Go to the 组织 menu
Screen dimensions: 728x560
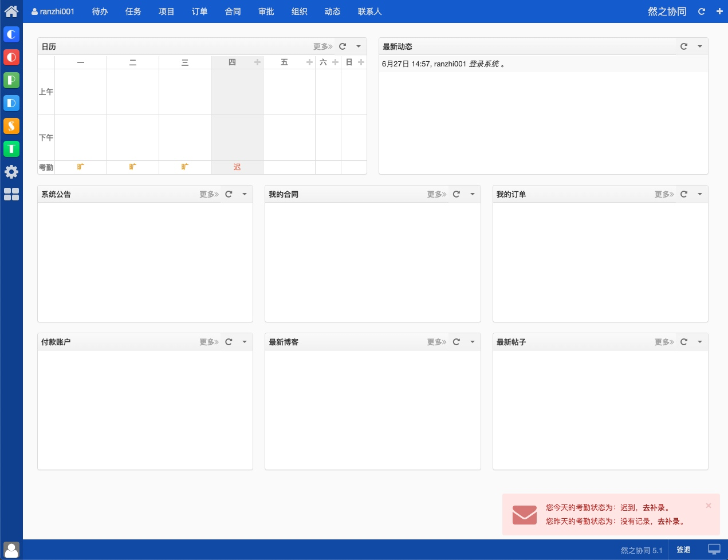pos(300,11)
